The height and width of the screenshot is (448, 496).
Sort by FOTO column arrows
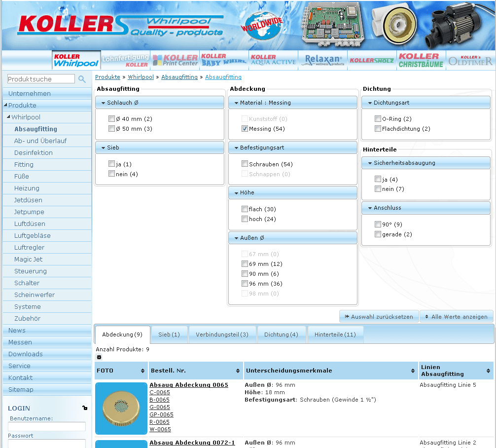142,371
